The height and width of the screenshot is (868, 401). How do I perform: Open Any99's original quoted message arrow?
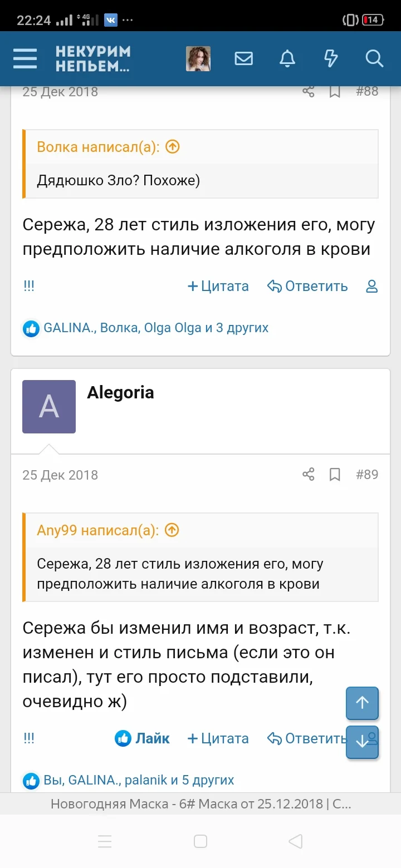coord(172,530)
